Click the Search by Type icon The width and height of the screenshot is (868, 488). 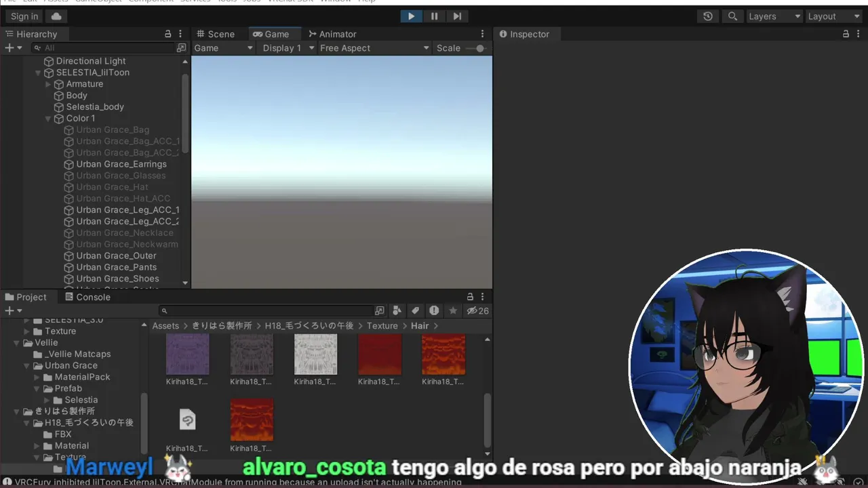[397, 310]
